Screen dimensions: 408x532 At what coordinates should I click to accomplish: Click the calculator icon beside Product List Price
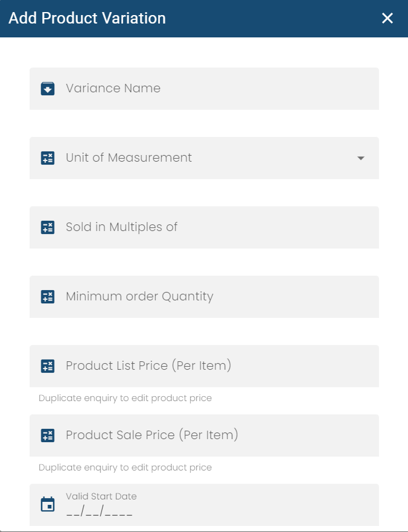(48, 366)
